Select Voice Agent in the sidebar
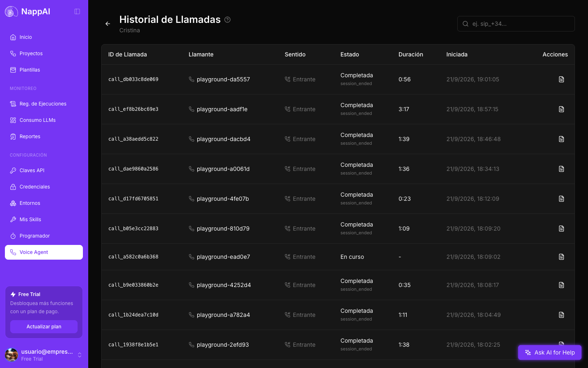 coord(44,252)
